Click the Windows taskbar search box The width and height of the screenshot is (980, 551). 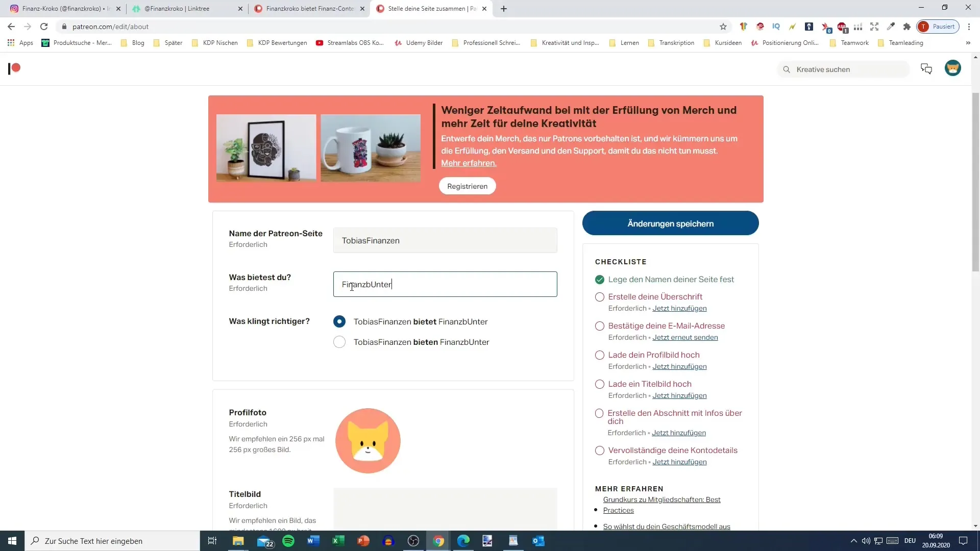(112, 541)
